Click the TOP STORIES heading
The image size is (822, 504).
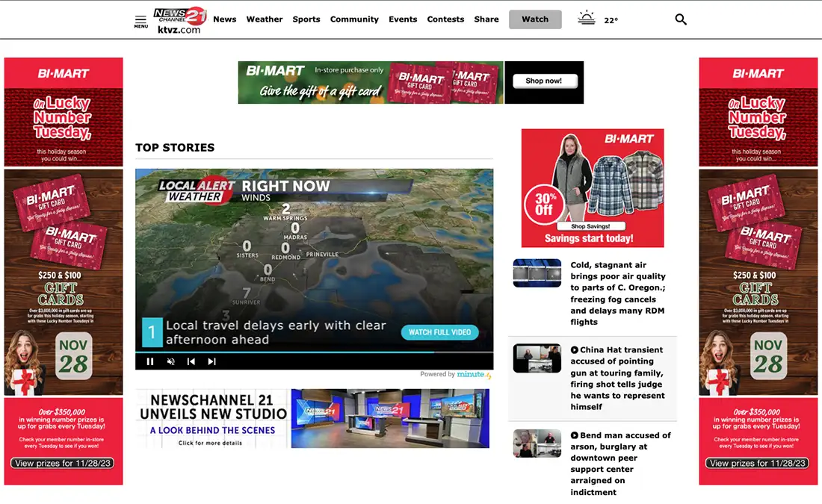[x=175, y=148]
